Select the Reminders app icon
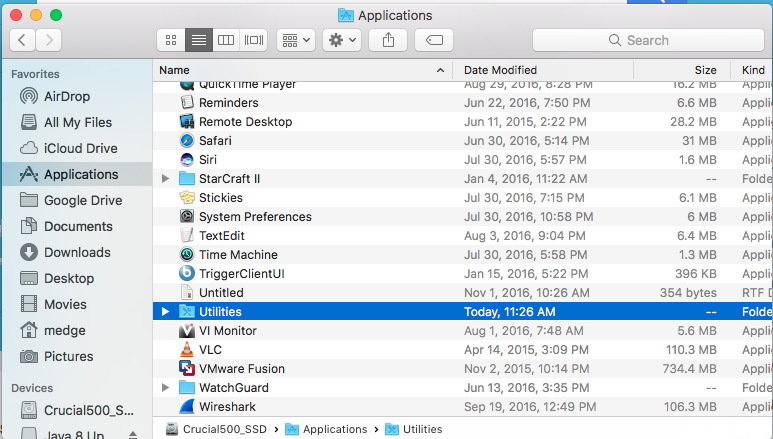Screen dimensions: 773x439 (x=187, y=103)
